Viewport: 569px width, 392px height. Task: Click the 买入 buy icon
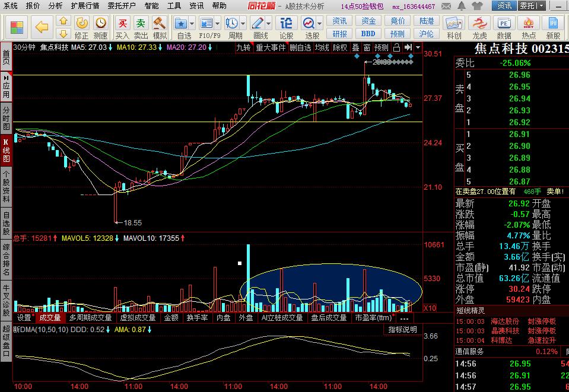click(x=122, y=27)
